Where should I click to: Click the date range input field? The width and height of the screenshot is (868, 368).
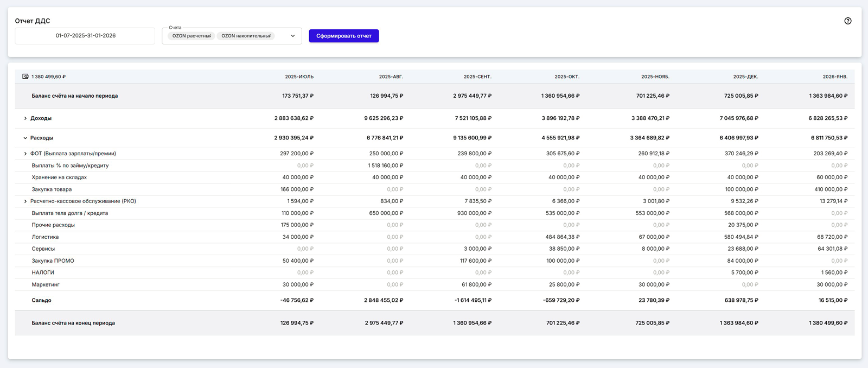point(85,36)
